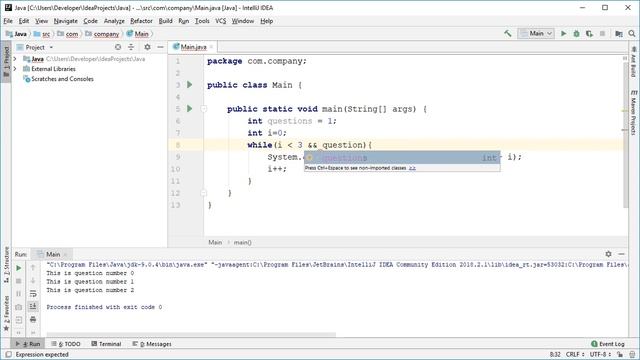Image resolution: width=640 pixels, height=360 pixels.
Task: Open Search Everywhere magnifier
Action: [x=632, y=33]
